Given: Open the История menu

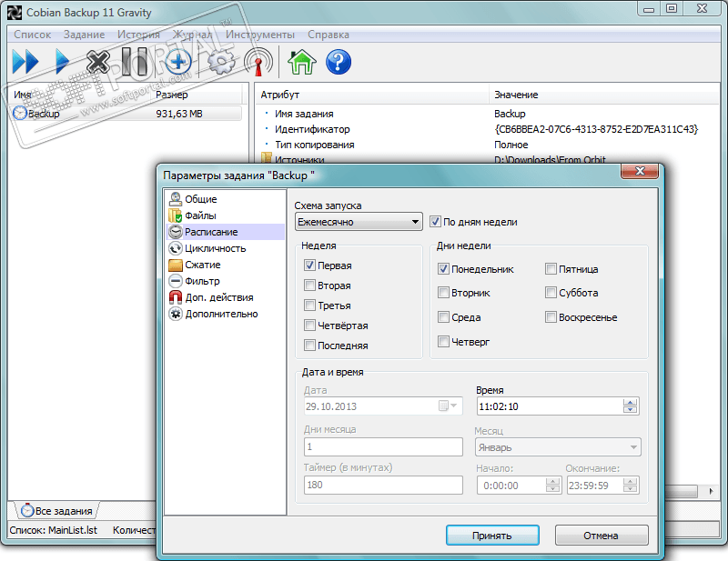Looking at the screenshot, I should (138, 35).
